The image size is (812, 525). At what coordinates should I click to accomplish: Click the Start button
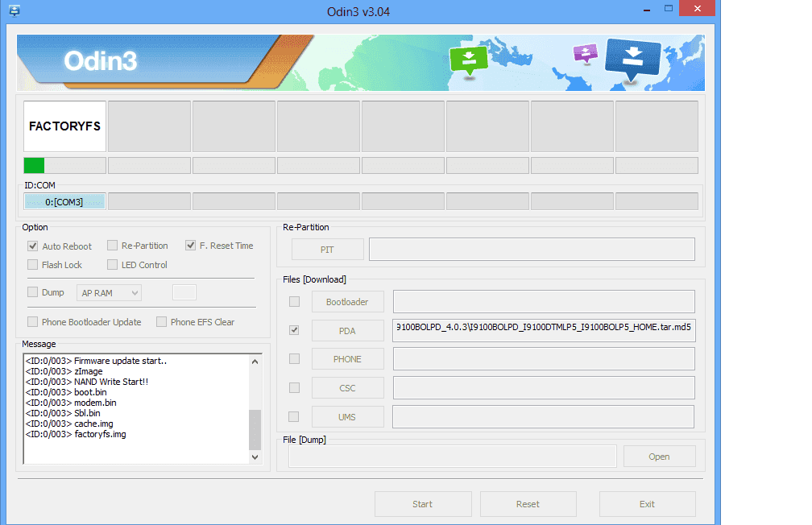pyautogui.click(x=423, y=504)
